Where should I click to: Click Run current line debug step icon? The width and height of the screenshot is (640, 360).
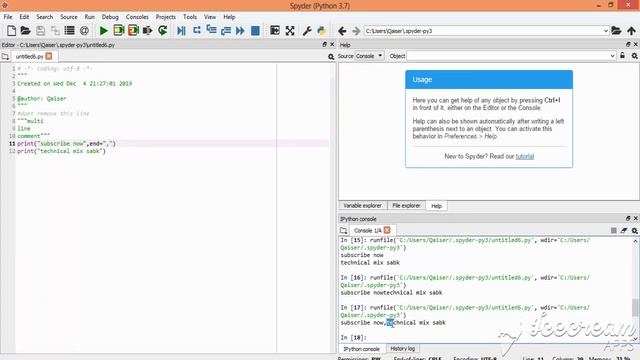coord(196,31)
